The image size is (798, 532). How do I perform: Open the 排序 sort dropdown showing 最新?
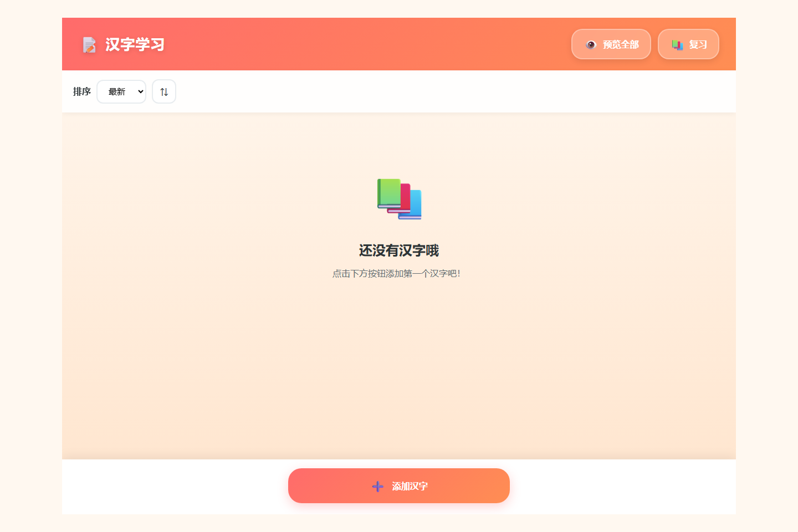[x=121, y=91]
